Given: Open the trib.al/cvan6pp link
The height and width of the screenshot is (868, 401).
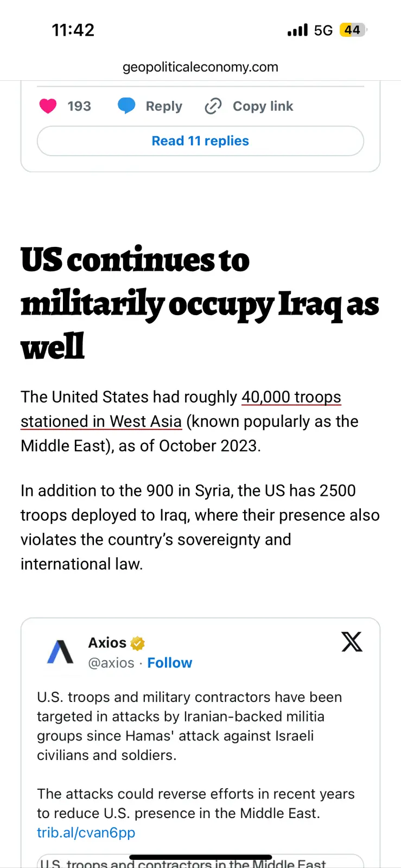Looking at the screenshot, I should click(x=86, y=833).
